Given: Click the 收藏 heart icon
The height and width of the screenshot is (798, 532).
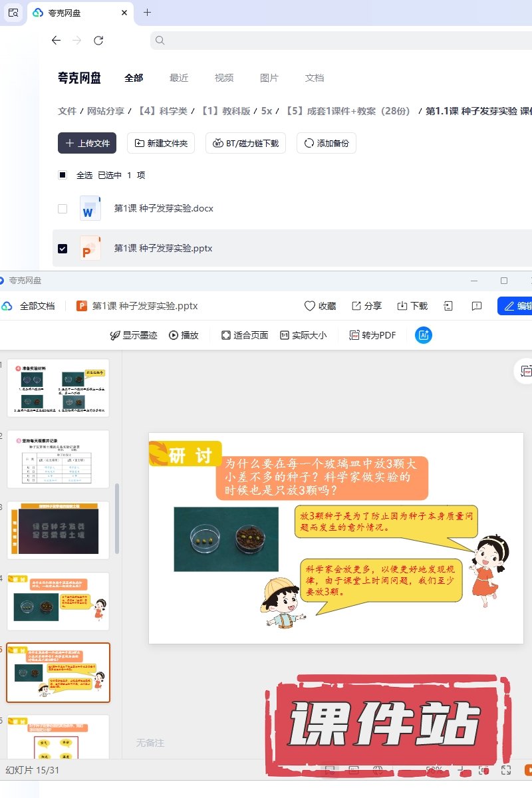Looking at the screenshot, I should coord(310,306).
